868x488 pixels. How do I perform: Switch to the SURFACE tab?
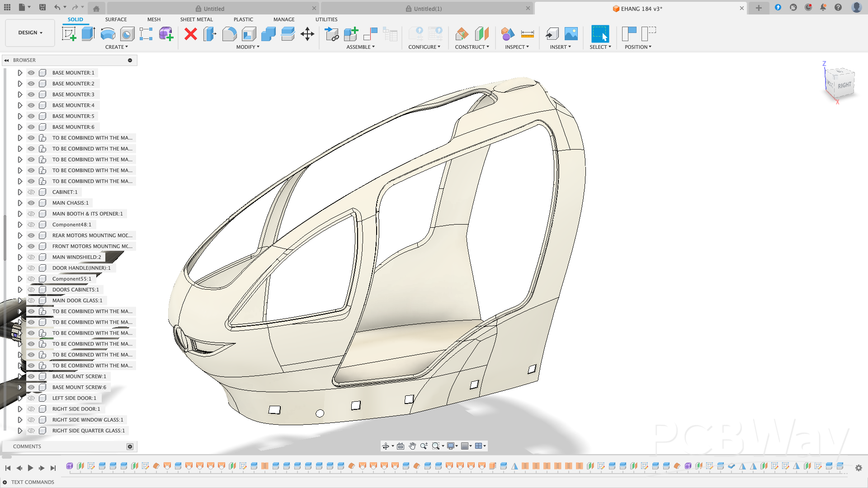(116, 19)
